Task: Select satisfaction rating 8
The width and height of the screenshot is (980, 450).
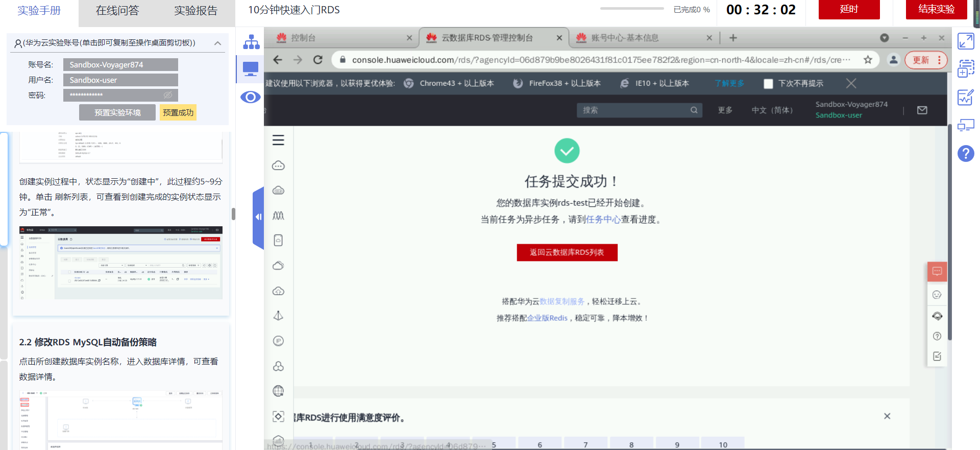Action: (631, 444)
